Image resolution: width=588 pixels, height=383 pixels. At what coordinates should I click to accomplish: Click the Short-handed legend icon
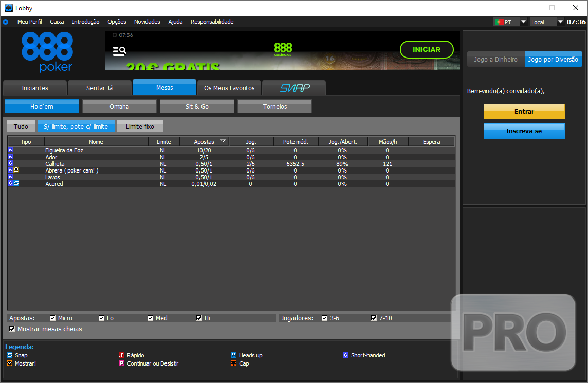pyautogui.click(x=345, y=355)
